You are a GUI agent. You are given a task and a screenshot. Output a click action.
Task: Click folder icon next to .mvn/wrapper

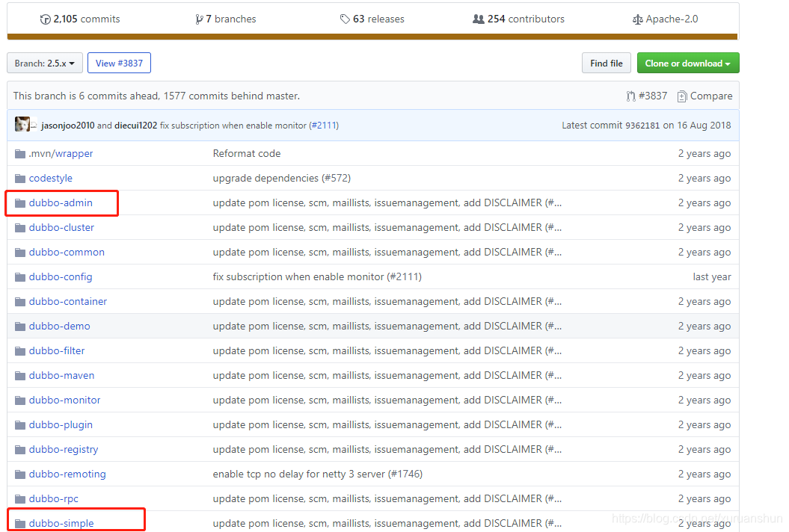coord(20,153)
